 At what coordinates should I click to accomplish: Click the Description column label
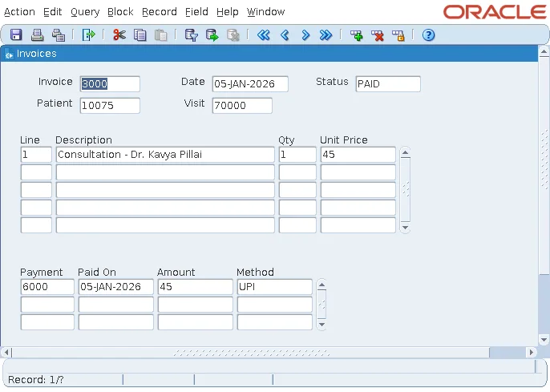[83, 140]
